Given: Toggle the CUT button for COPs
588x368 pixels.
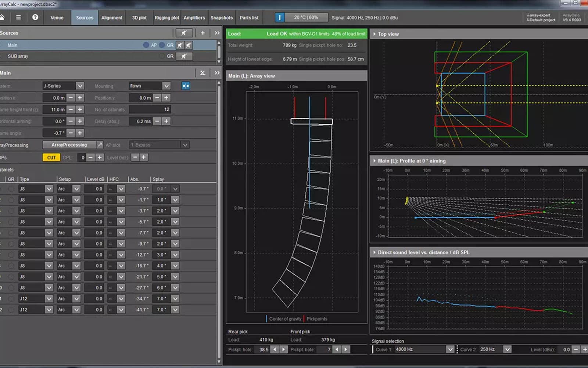Looking at the screenshot, I should coord(51,157).
